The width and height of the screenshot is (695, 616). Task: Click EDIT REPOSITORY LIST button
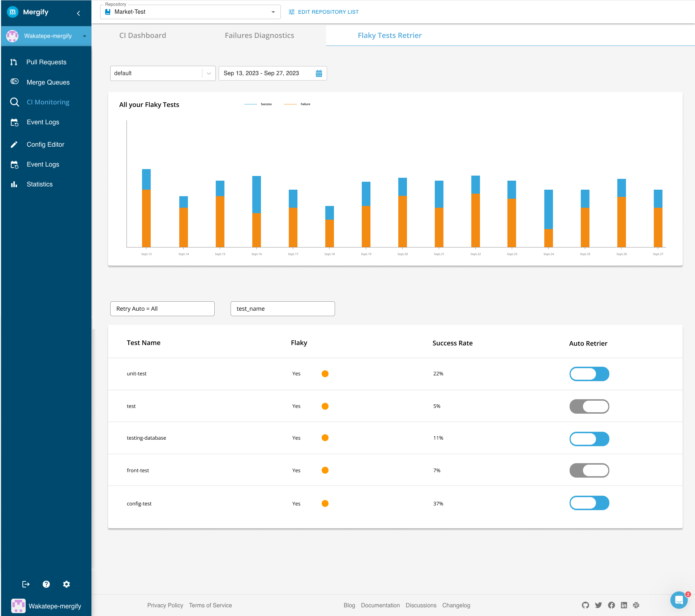[324, 12]
